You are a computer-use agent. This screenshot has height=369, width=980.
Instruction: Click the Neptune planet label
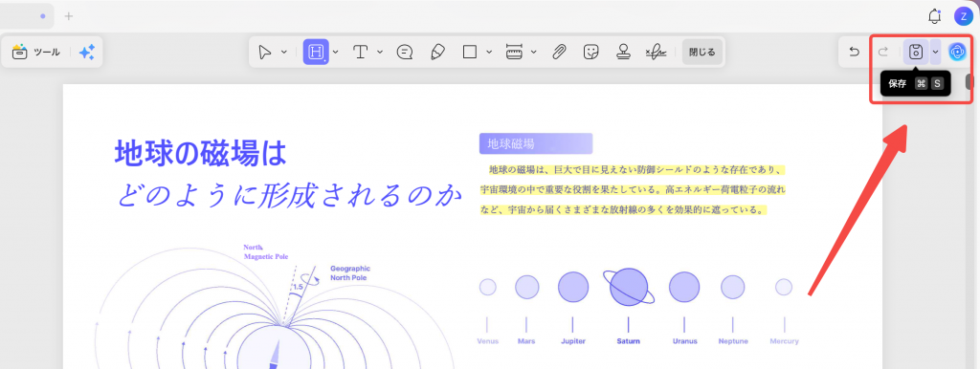pos(733,341)
